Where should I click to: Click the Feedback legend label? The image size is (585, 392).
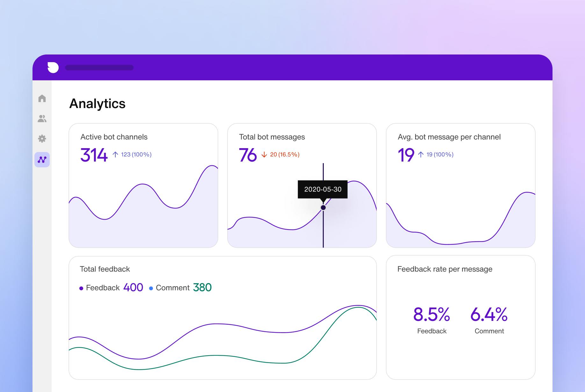(x=103, y=288)
